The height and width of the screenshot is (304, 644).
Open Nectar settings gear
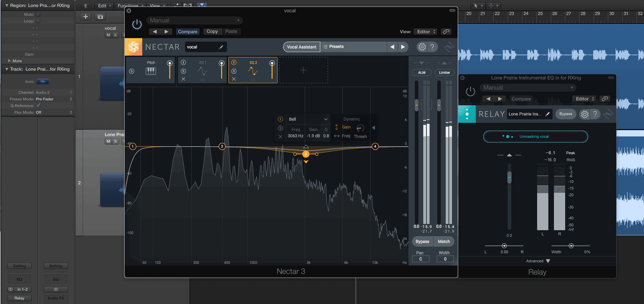pyautogui.click(x=422, y=47)
